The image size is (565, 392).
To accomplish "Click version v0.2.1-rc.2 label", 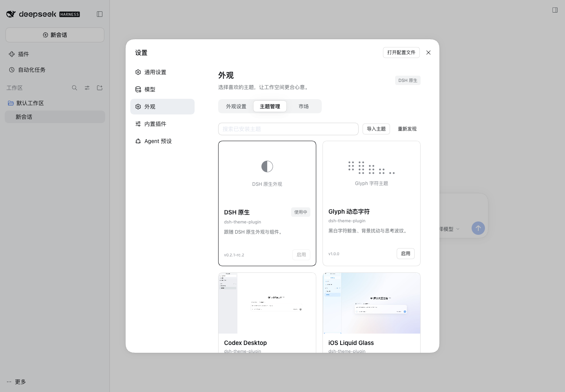I will [x=234, y=255].
